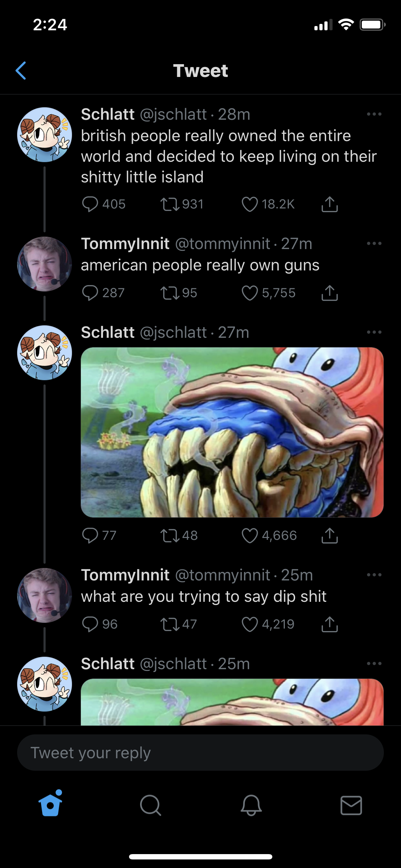Retweet Schlatt's tweet with 931 retweets
The height and width of the screenshot is (868, 401).
tap(170, 204)
